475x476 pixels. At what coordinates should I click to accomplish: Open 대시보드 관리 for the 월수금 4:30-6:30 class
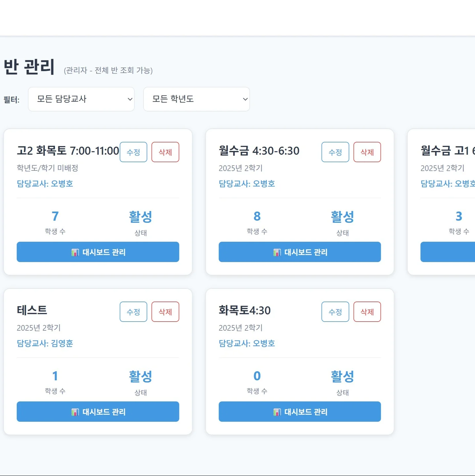coord(299,252)
